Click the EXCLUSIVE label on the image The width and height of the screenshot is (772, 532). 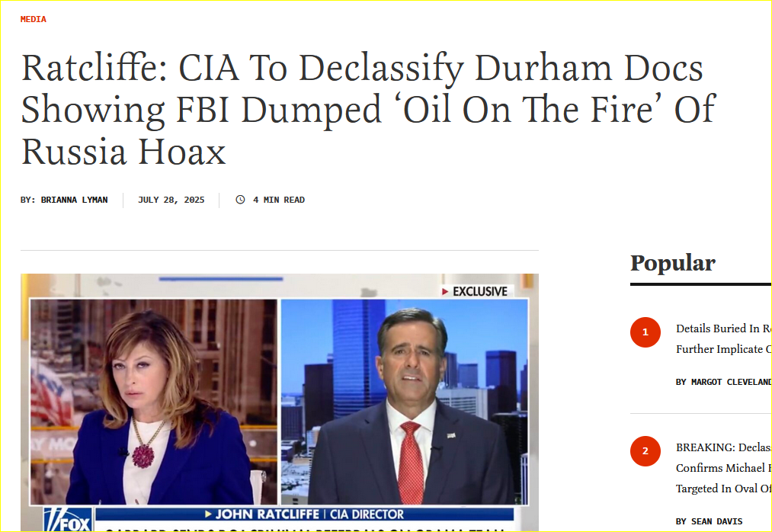pyautogui.click(x=480, y=292)
